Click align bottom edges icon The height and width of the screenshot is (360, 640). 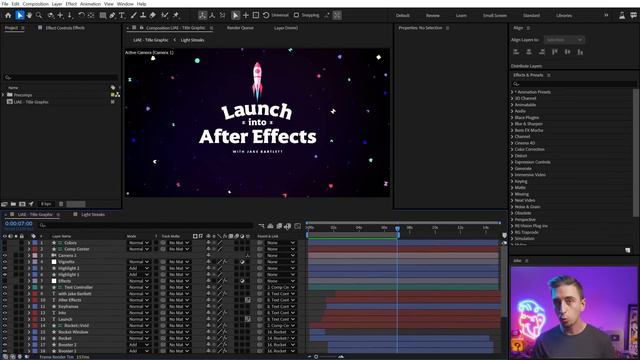click(580, 52)
